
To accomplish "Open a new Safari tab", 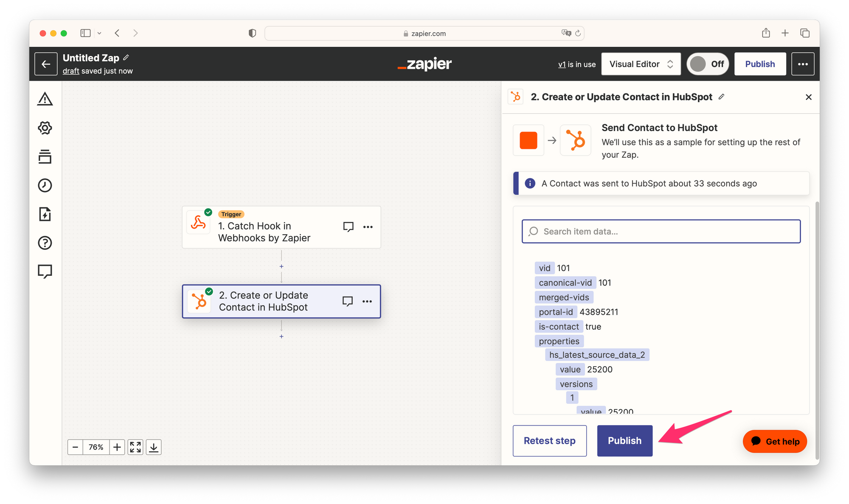I will pyautogui.click(x=785, y=33).
